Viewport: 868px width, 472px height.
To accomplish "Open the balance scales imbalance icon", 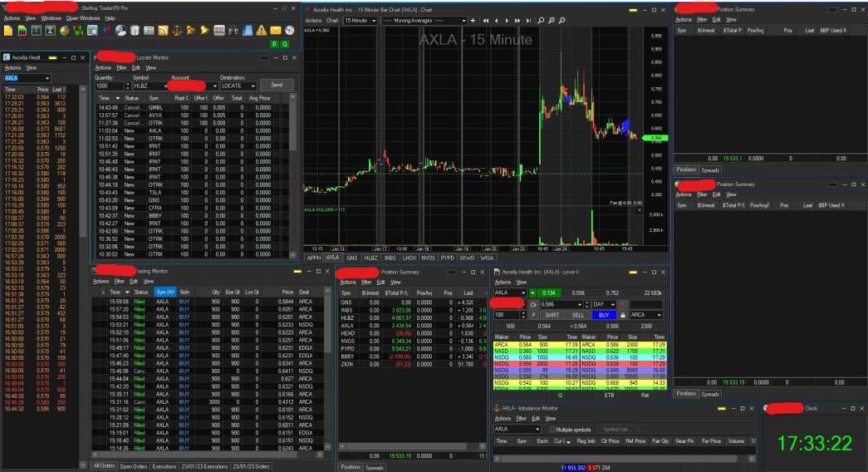I will point(178,31).
